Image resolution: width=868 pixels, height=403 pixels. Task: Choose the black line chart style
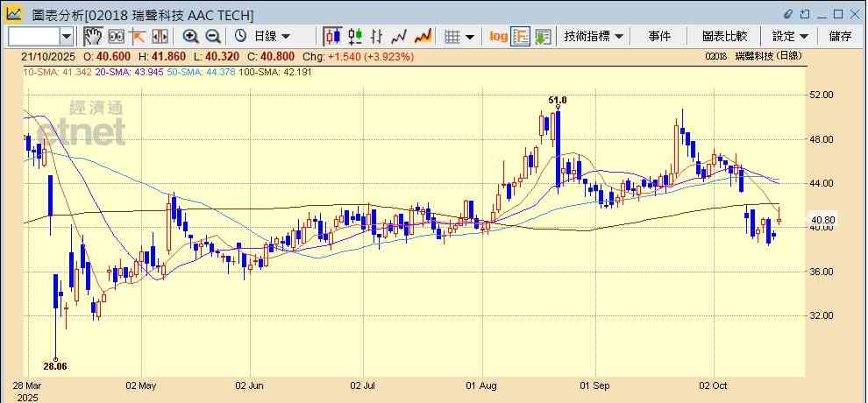[400, 36]
